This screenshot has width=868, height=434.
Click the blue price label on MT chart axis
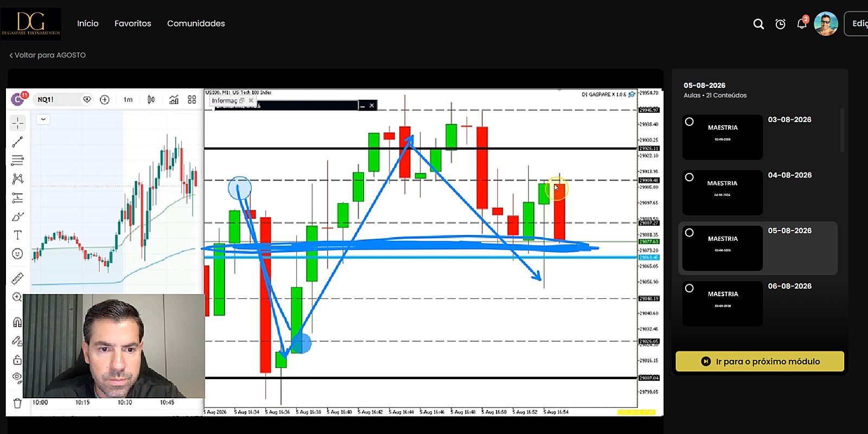648,257
